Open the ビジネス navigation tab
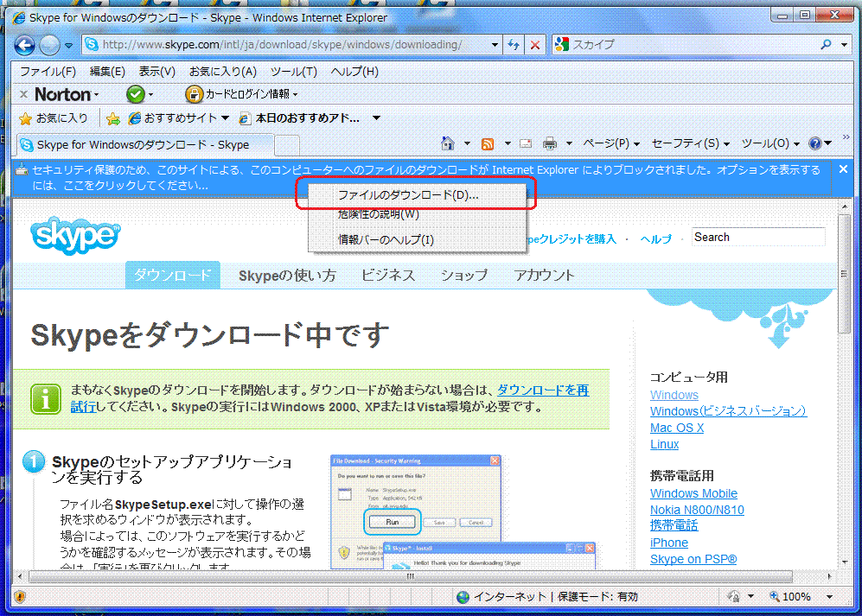This screenshot has width=862, height=616. [x=388, y=276]
